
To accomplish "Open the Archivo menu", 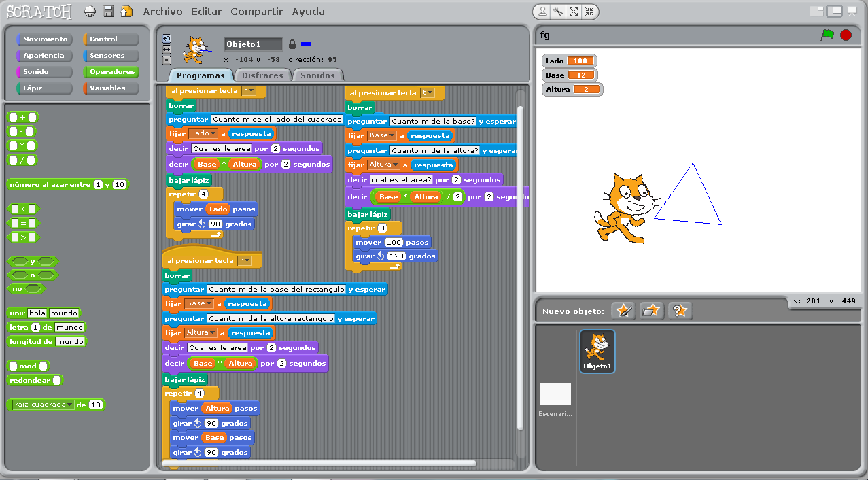I will coord(163,11).
